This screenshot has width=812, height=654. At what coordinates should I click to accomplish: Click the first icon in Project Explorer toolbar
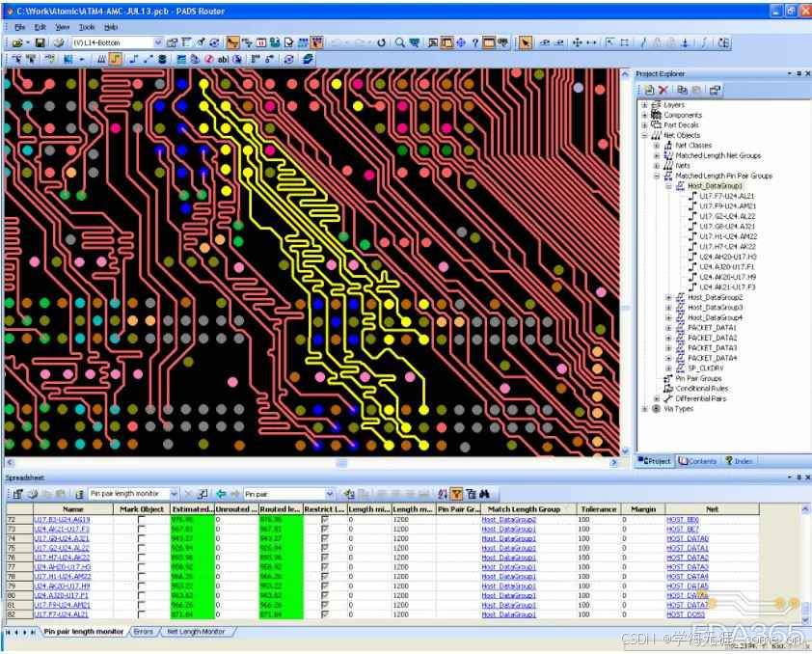coord(649,90)
